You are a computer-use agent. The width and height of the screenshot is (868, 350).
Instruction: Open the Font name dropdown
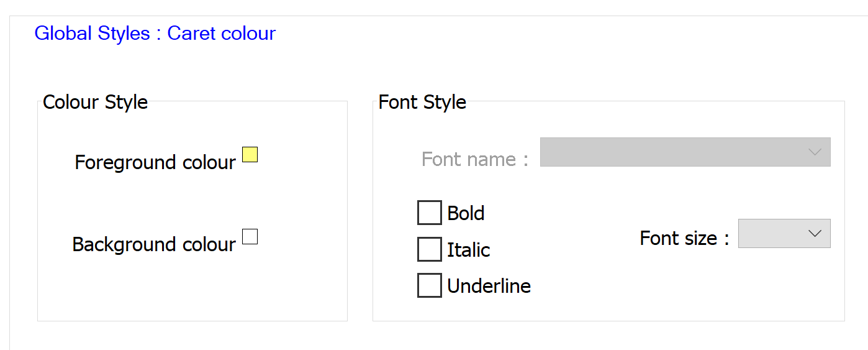tap(685, 152)
